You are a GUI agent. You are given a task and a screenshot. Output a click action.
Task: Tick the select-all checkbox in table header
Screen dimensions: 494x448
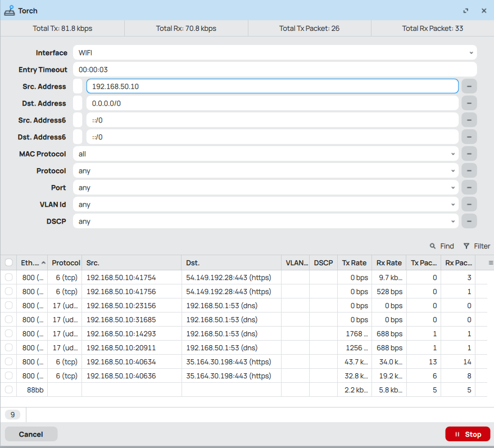(x=9, y=263)
